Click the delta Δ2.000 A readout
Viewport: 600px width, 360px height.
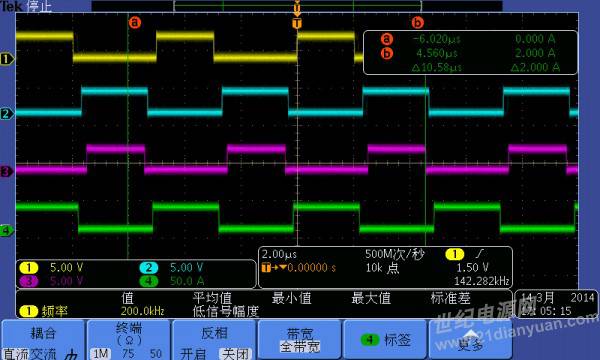[x=535, y=68]
